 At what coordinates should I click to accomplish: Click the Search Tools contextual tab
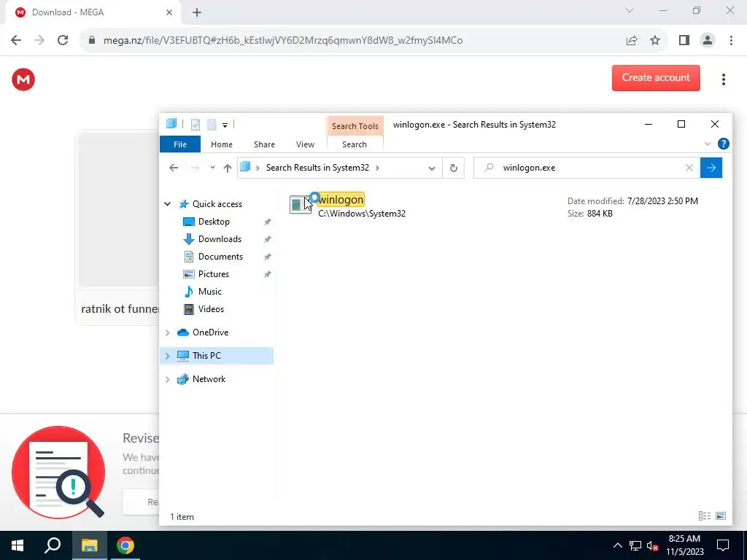pos(355,125)
